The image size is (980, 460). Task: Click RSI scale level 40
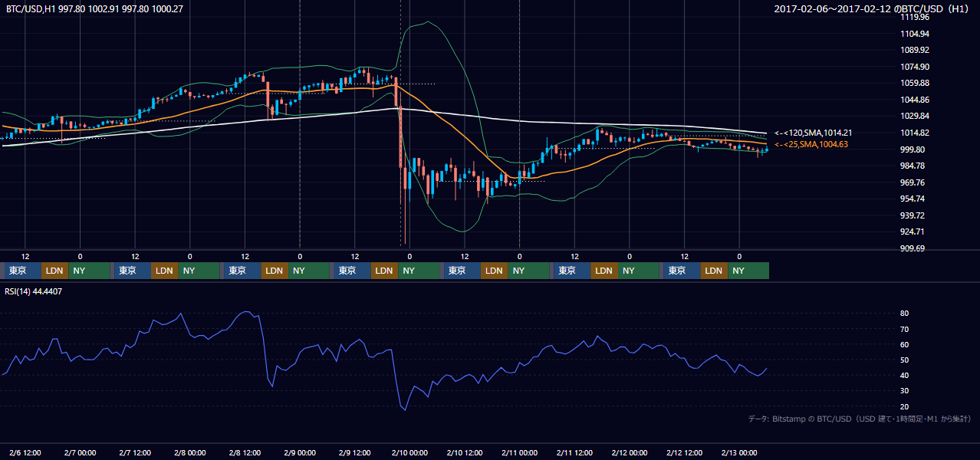(x=905, y=375)
